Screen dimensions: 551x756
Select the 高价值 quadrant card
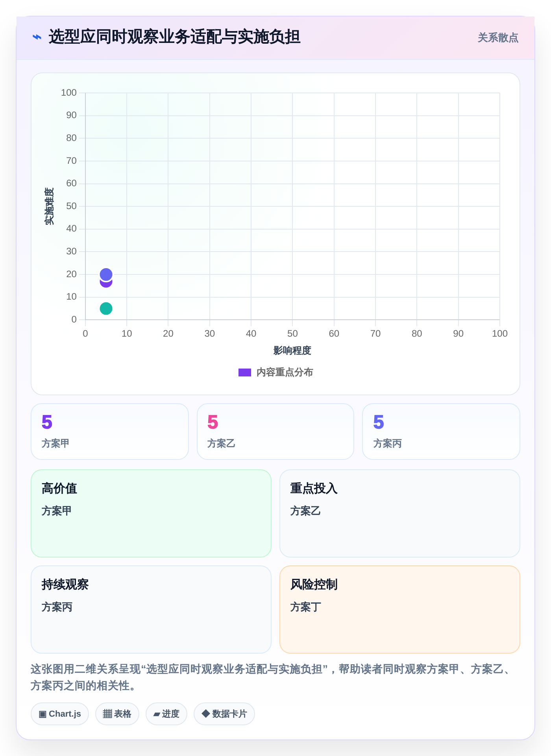[x=151, y=513]
